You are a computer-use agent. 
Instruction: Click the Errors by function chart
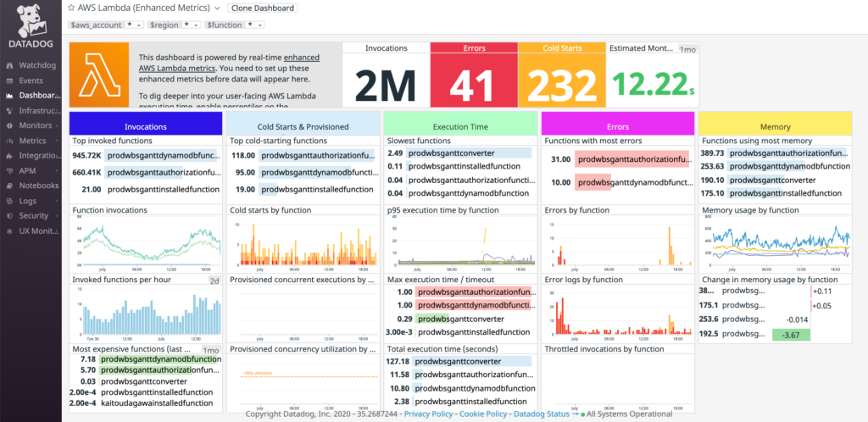pyautogui.click(x=618, y=243)
